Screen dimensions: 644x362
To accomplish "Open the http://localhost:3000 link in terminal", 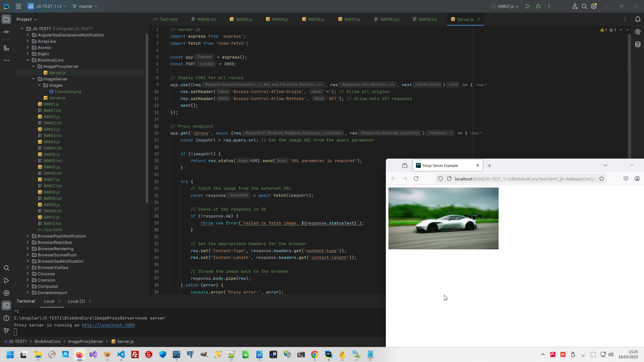I will pyautogui.click(x=108, y=325).
